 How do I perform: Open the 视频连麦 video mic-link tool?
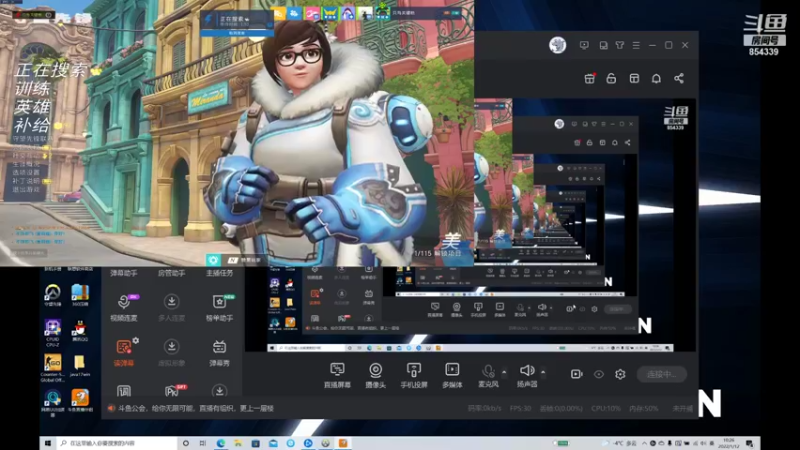click(124, 308)
